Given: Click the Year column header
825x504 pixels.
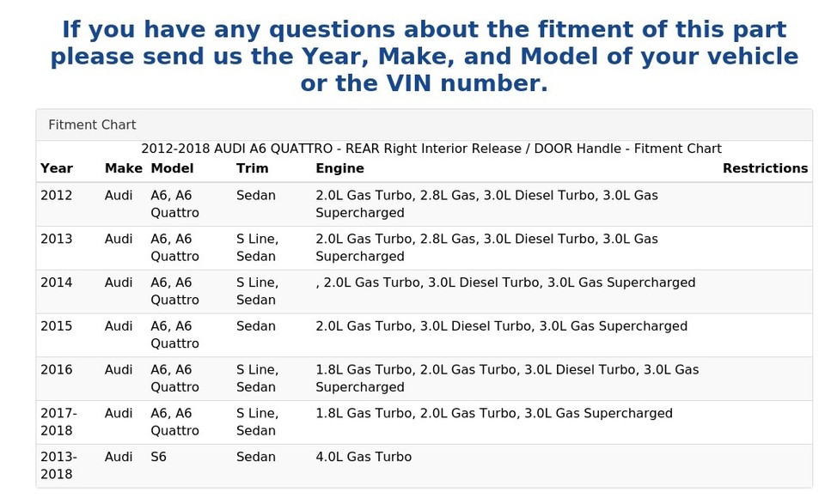Looking at the screenshot, I should tap(57, 168).
